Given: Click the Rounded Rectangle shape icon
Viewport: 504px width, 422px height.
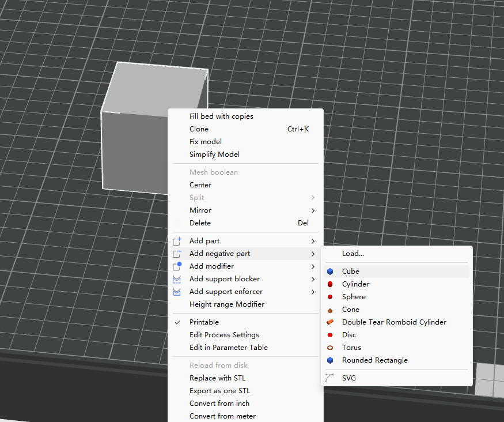Looking at the screenshot, I should [330, 360].
